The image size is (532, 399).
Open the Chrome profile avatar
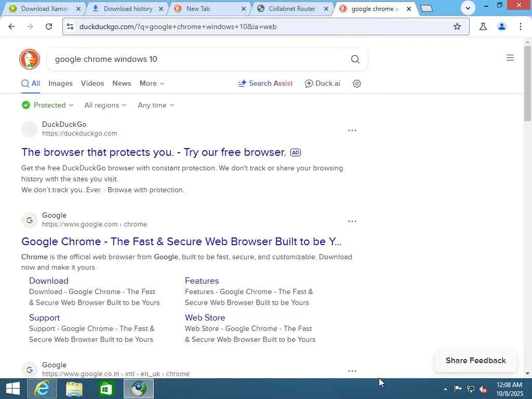coord(502,26)
